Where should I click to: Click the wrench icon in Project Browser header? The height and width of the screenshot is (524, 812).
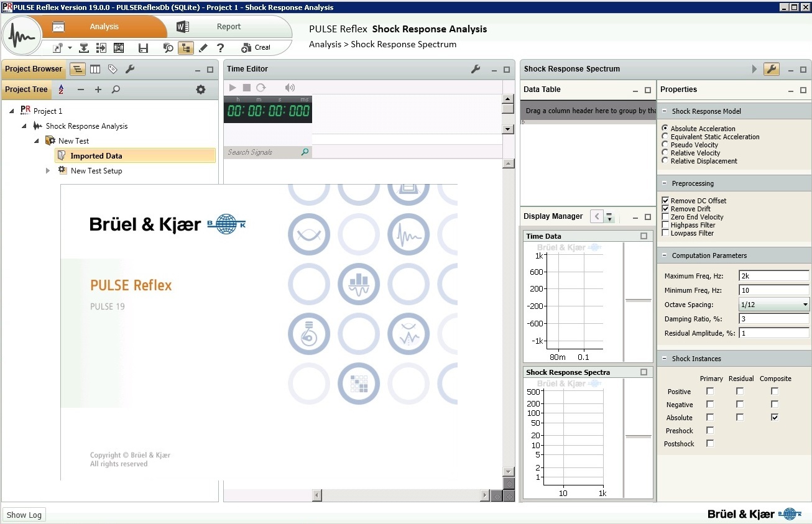130,69
